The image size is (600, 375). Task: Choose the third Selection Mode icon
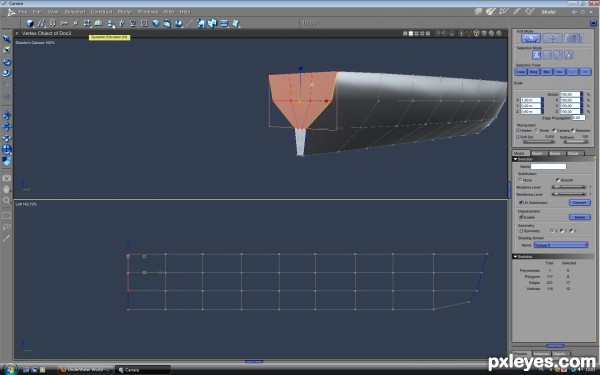pos(558,55)
